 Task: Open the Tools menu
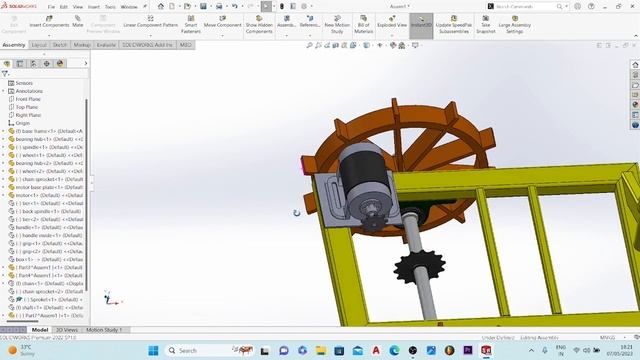110,7
